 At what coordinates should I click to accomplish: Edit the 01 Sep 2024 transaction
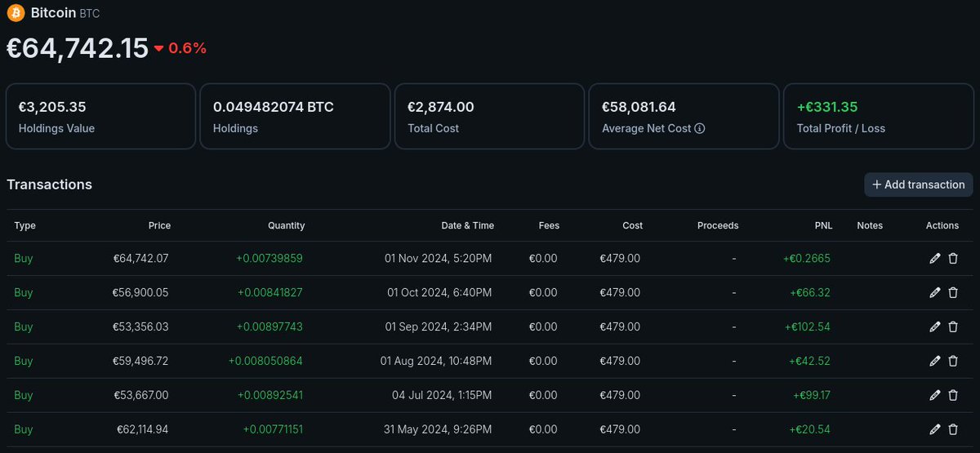(x=935, y=327)
